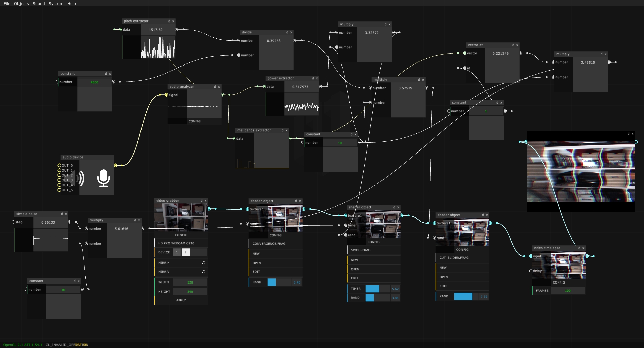Viewport: 644px width, 348px height.
Task: Toggle MIRR.V in the video grabber
Action: (204, 272)
